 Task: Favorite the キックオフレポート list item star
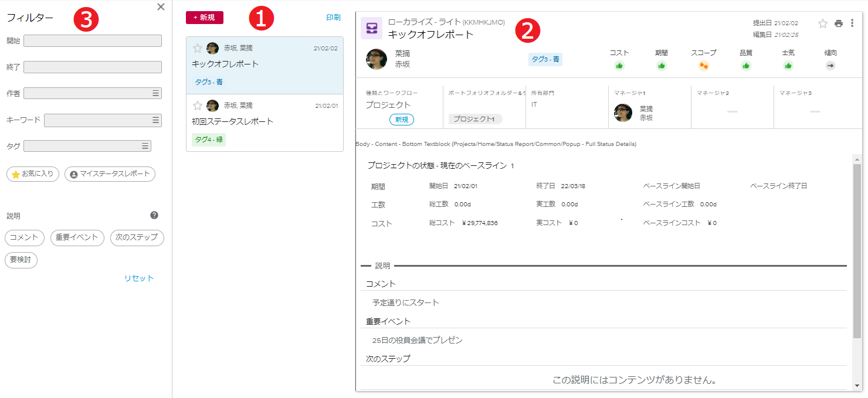[198, 48]
